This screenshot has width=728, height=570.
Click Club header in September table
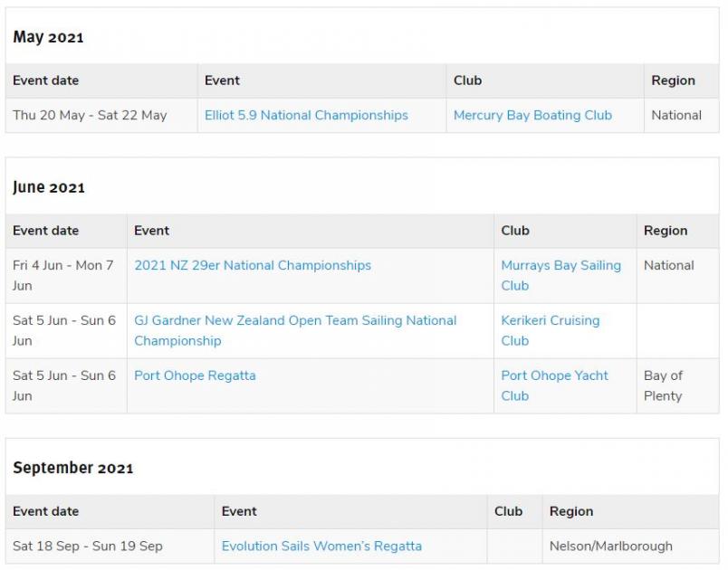508,511
